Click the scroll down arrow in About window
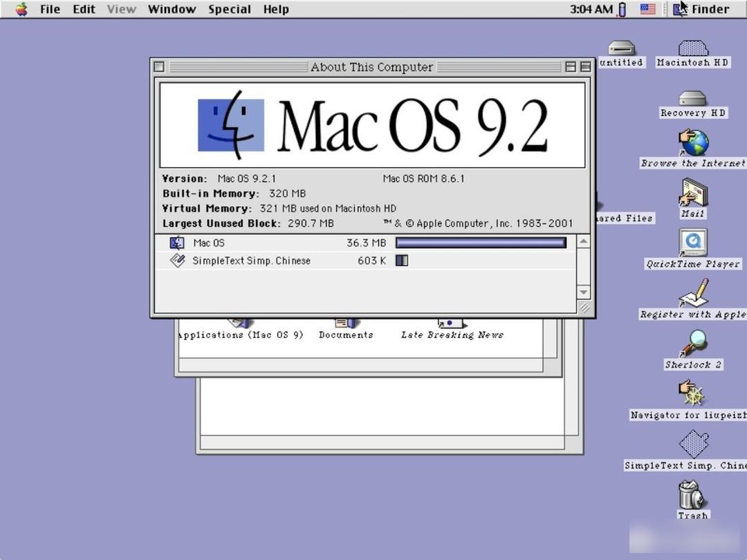This screenshot has width=747, height=560. point(584,292)
